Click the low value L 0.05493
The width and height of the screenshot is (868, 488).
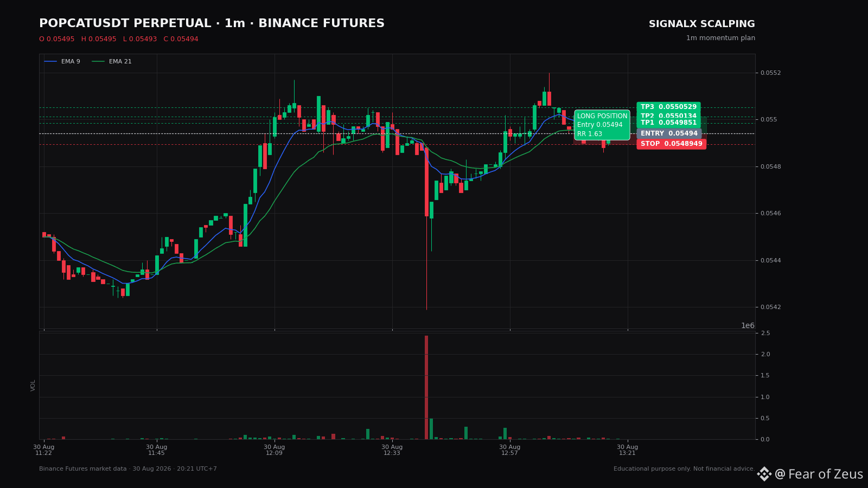[140, 39]
